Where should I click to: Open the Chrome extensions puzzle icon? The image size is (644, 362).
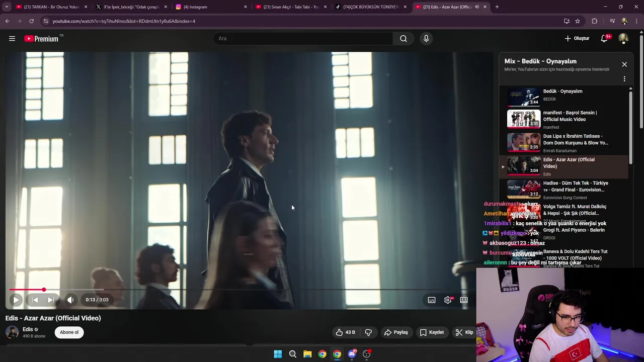595,21
